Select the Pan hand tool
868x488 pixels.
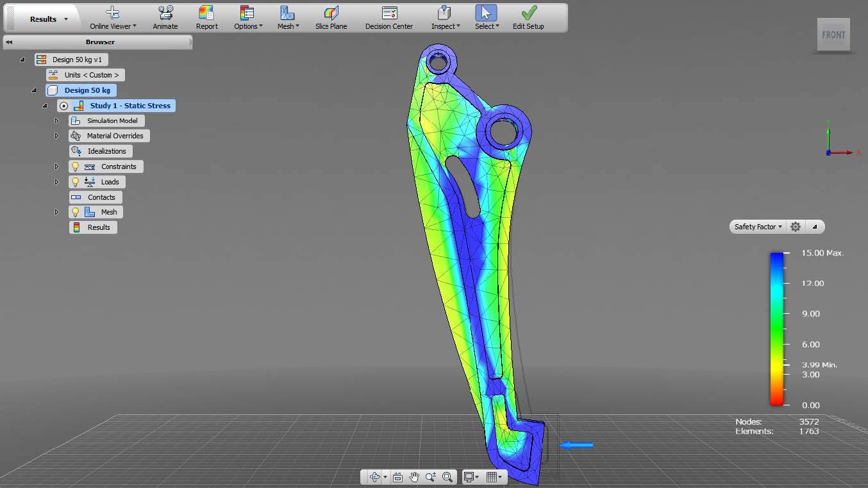414,477
